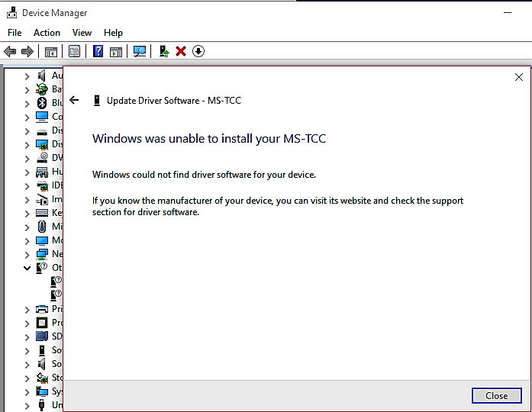Open the View menu

tap(82, 33)
